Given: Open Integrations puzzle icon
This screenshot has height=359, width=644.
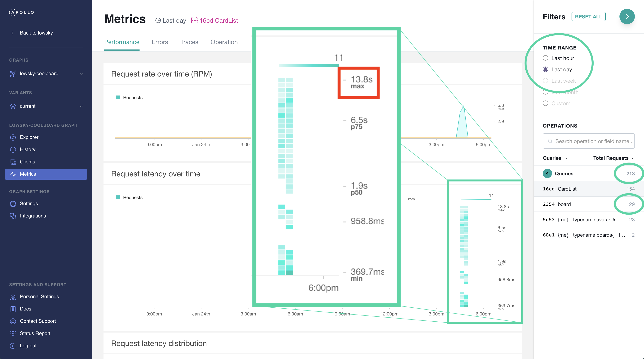Looking at the screenshot, I should pos(13,216).
